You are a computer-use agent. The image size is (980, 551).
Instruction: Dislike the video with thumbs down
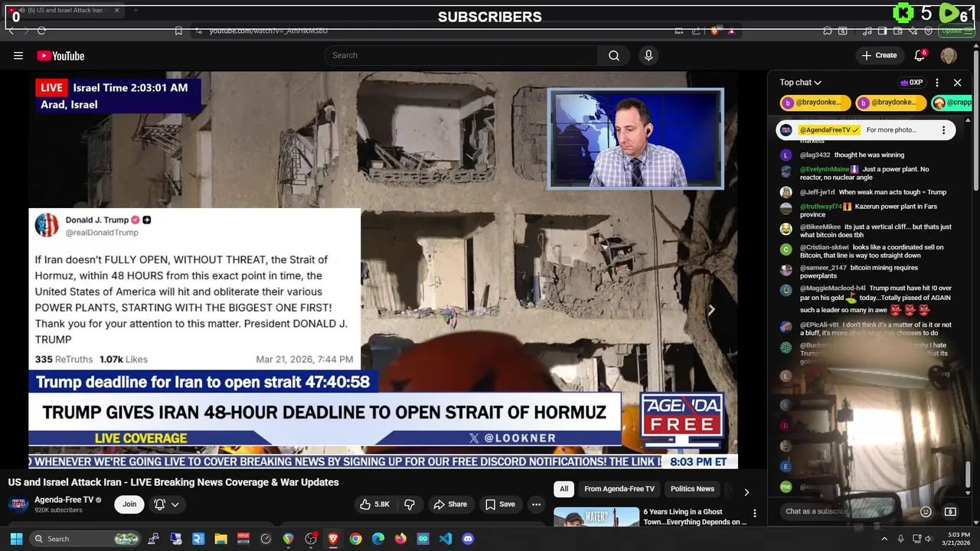(x=410, y=504)
